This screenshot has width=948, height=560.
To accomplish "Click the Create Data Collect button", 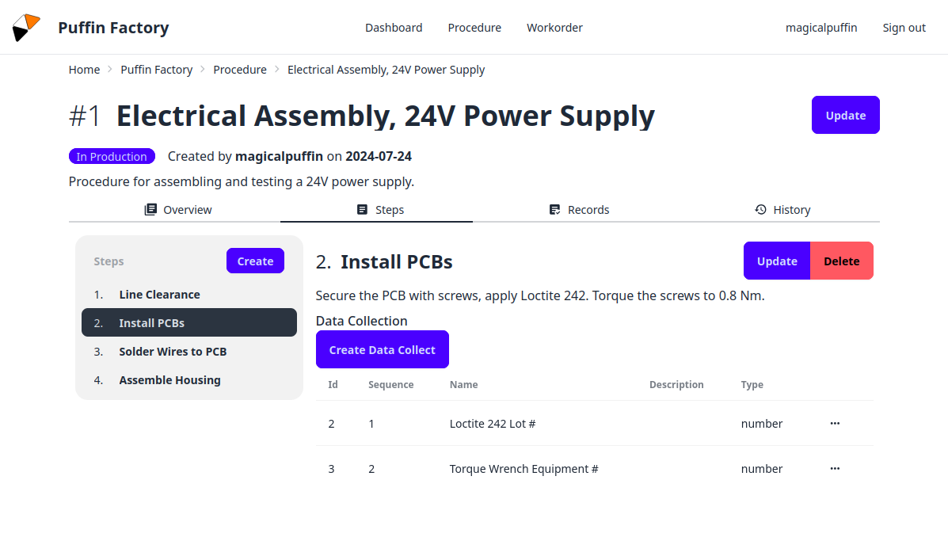I will (382, 349).
